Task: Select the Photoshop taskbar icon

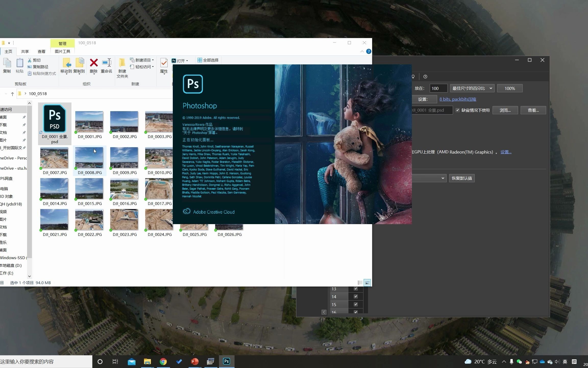Action: coord(226,361)
